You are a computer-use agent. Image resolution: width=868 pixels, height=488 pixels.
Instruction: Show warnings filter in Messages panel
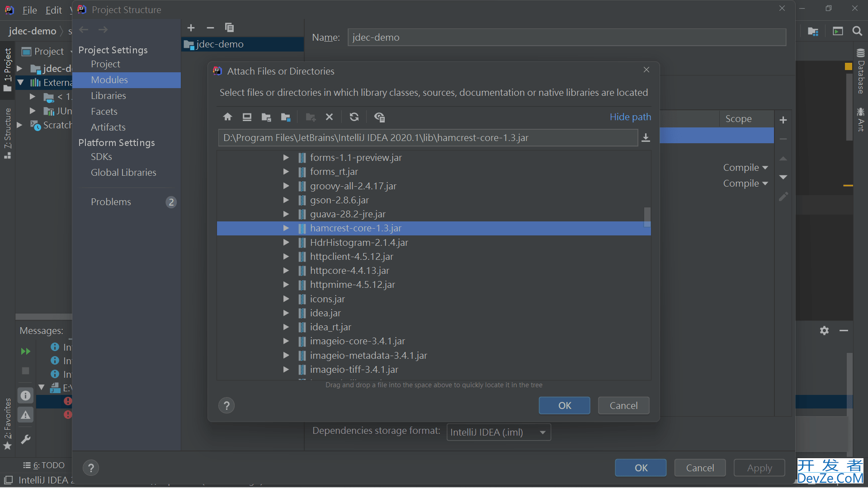point(25,415)
